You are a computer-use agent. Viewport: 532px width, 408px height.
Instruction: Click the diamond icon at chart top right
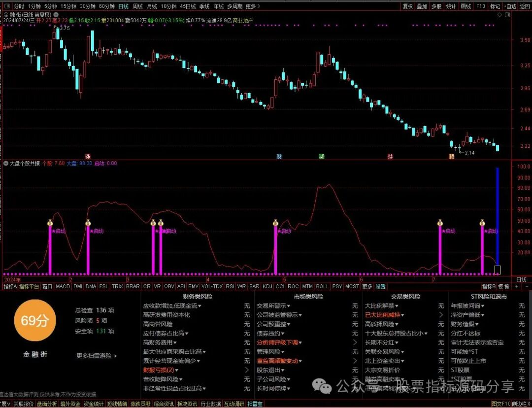pos(499,15)
